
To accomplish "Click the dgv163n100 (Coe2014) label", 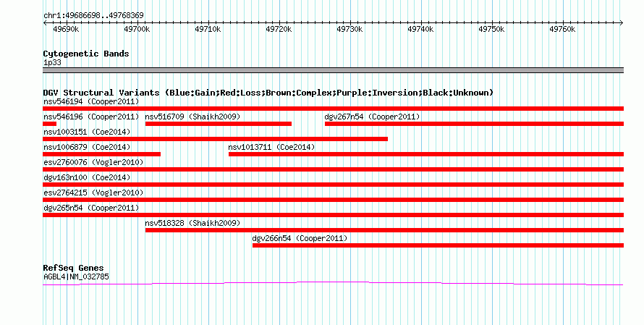I will 87,177.
